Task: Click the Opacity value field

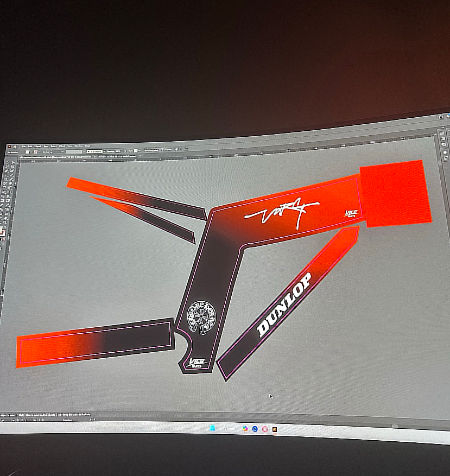Action: coord(119,151)
